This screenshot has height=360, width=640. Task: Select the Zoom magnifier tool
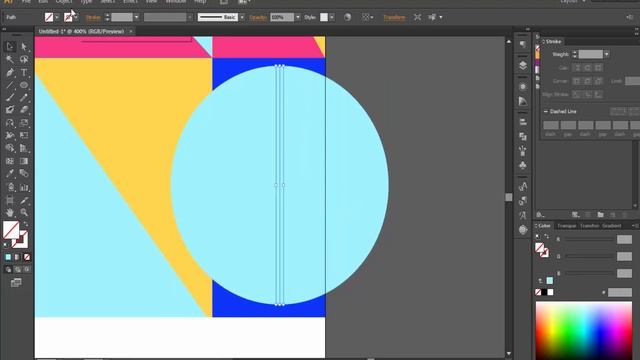(24, 212)
